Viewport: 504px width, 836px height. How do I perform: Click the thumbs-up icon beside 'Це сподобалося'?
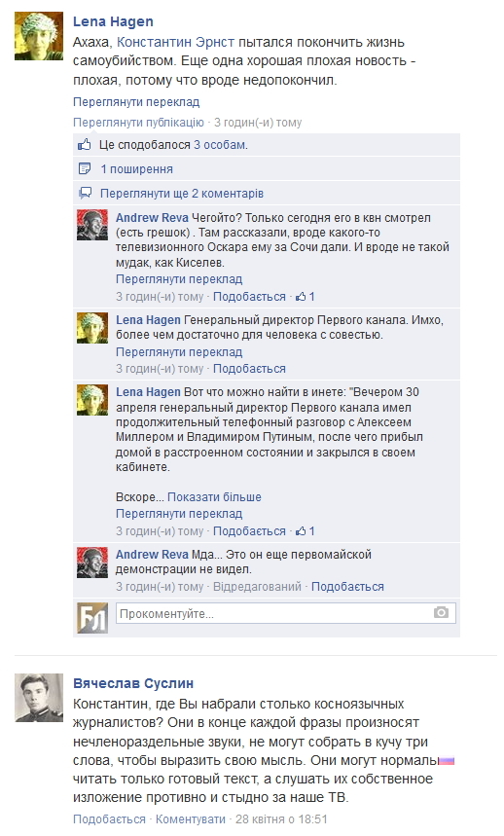85,144
